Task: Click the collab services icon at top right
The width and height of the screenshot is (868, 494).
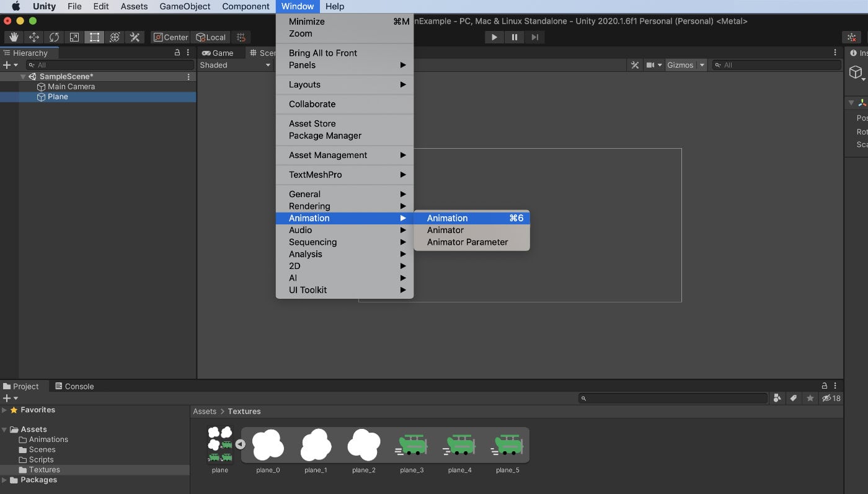Action: (x=852, y=37)
